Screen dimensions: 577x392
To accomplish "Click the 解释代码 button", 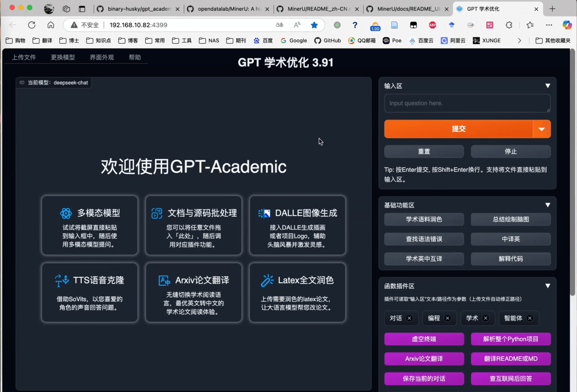I will (x=511, y=259).
